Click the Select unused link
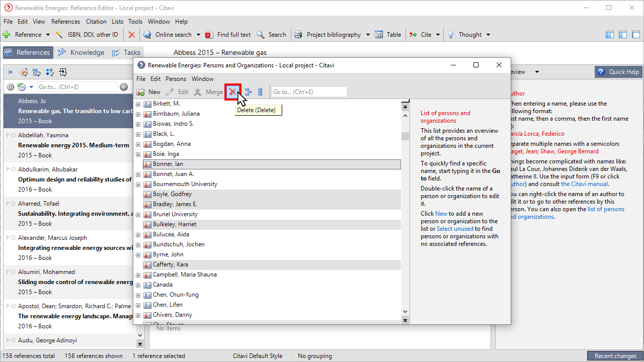The width and height of the screenshot is (644, 362). click(455, 229)
